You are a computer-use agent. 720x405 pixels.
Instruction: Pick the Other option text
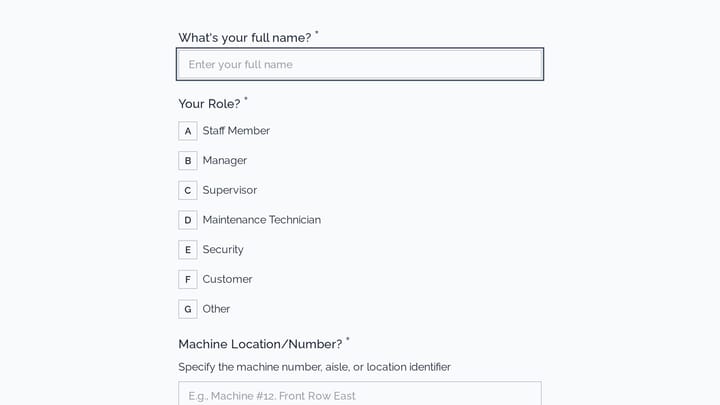pos(216,309)
